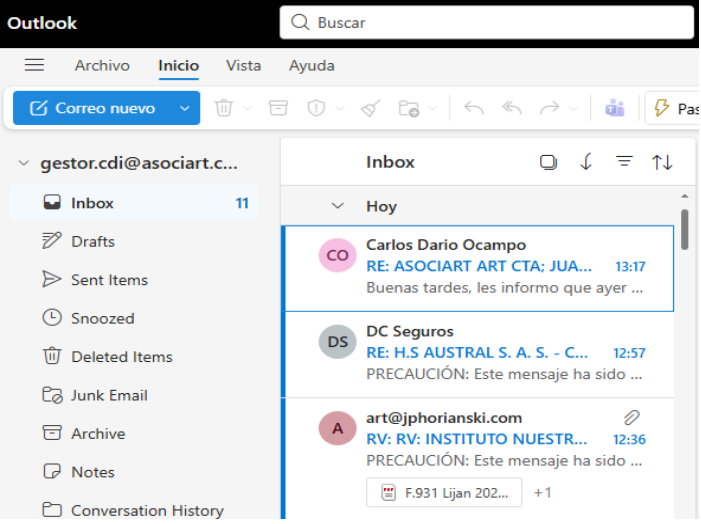Open the Vista tab
Viewport: 701px width, 524px height.
click(x=243, y=66)
